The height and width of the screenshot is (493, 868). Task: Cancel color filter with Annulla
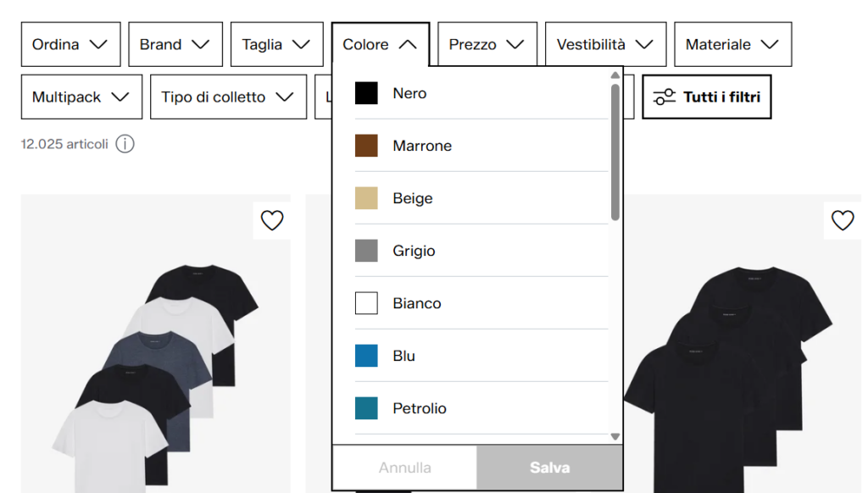click(404, 468)
